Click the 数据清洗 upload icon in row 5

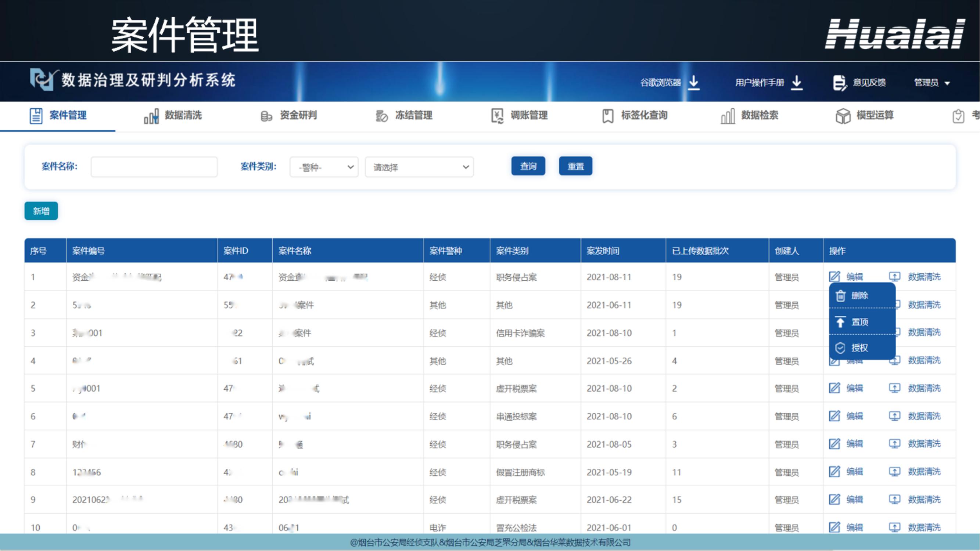[894, 388]
